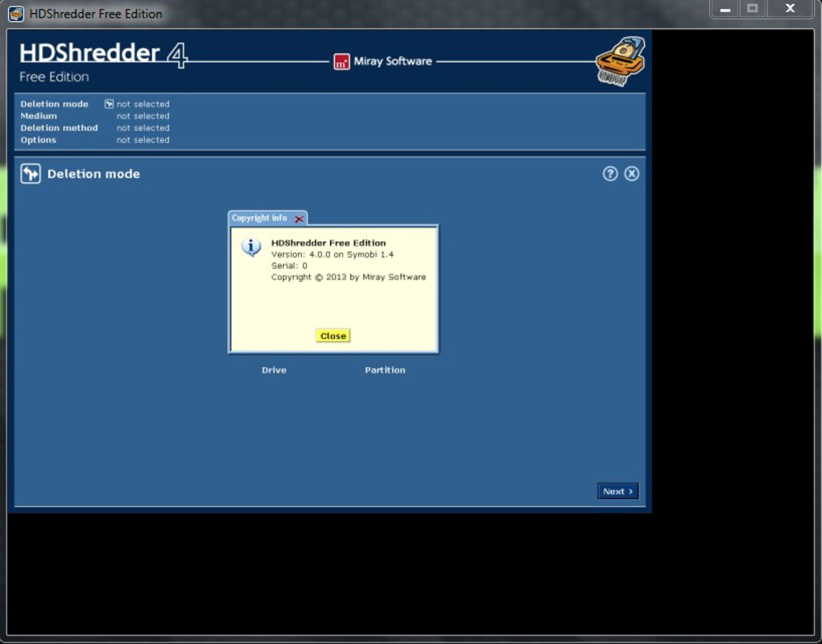The width and height of the screenshot is (822, 644).
Task: Click the small icon beside Deletion mode status
Action: pos(109,104)
